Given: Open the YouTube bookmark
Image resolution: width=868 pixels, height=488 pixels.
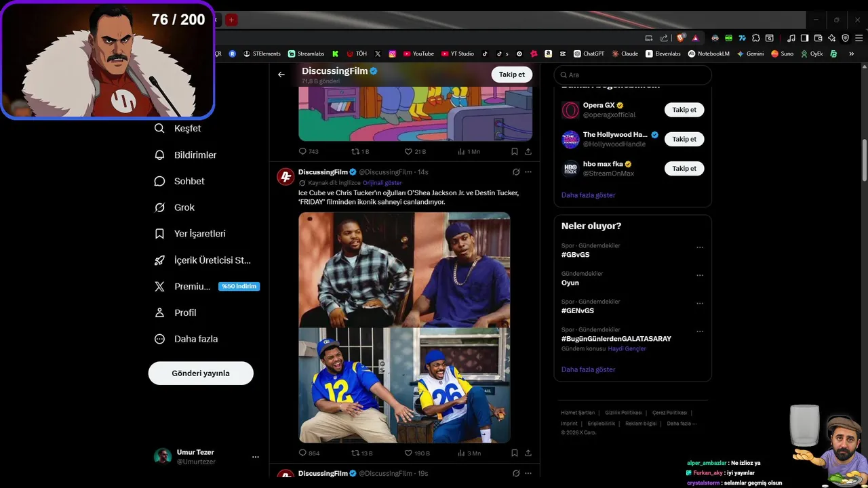Looking at the screenshot, I should 418,54.
